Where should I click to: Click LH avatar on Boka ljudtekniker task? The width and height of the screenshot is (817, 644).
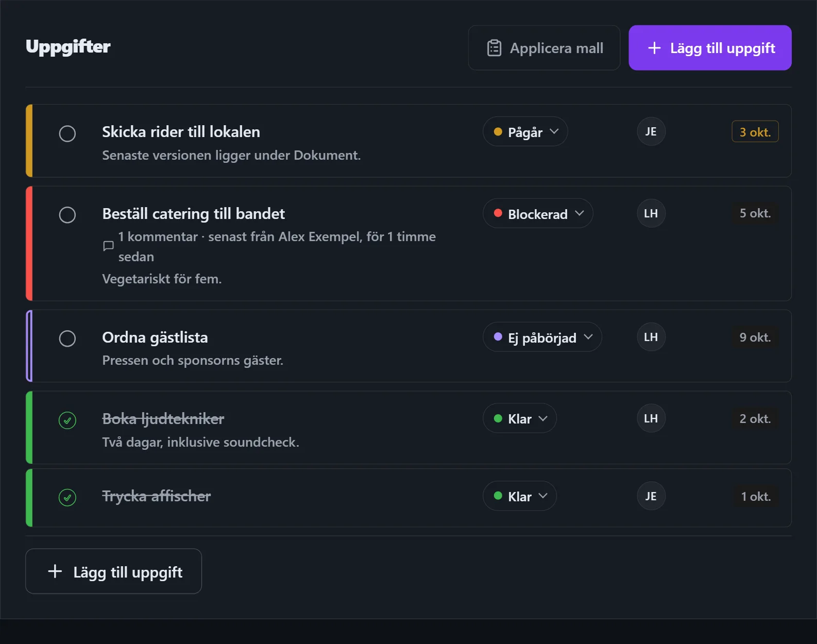point(651,418)
